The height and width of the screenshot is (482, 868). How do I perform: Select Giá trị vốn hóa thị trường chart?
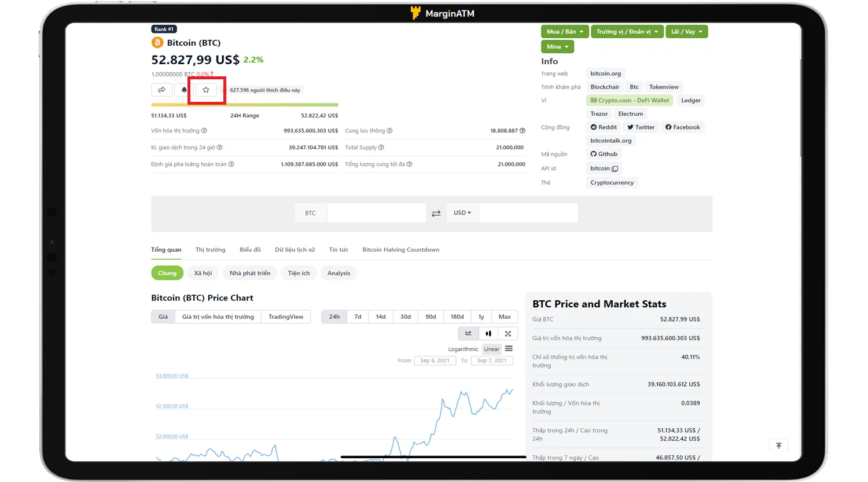(218, 317)
